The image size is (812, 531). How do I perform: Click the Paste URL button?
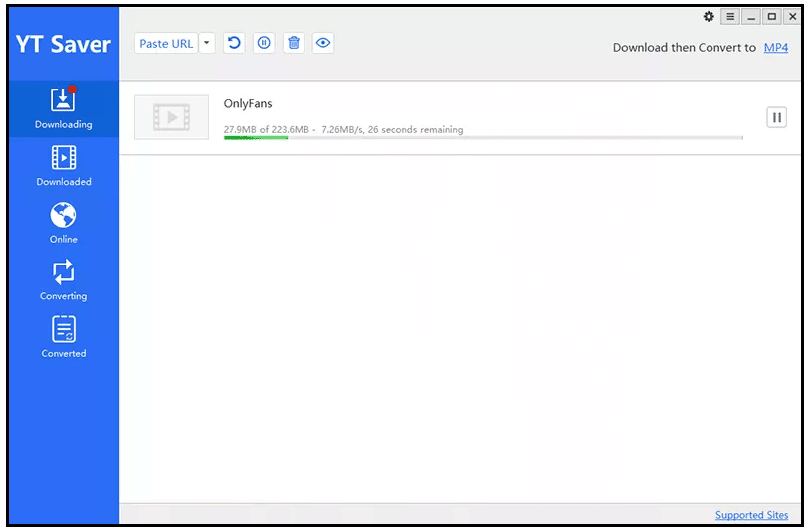(x=166, y=43)
